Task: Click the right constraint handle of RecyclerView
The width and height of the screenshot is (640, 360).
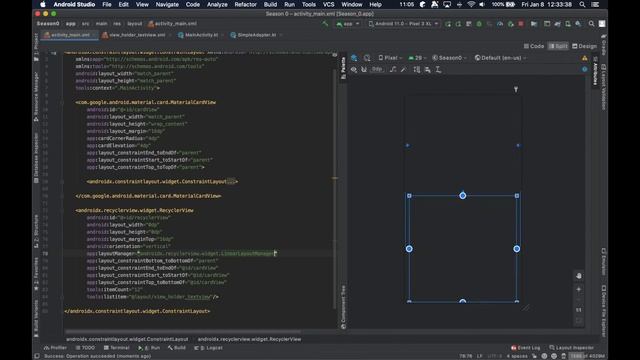Action: (516, 249)
